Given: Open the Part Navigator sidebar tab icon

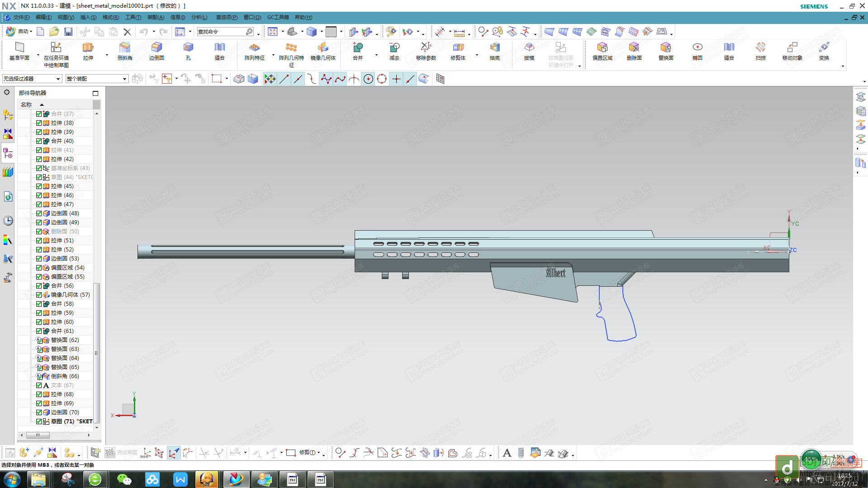Looking at the screenshot, I should (8, 153).
